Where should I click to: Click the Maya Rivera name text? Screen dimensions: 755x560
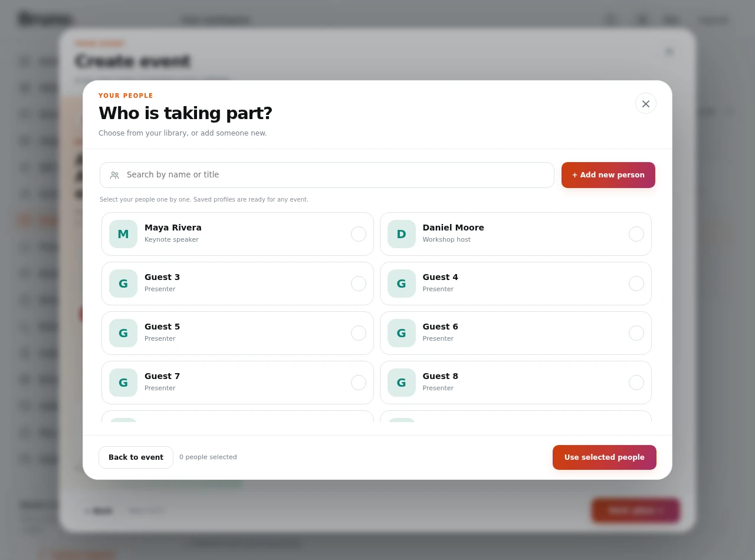pyautogui.click(x=173, y=228)
